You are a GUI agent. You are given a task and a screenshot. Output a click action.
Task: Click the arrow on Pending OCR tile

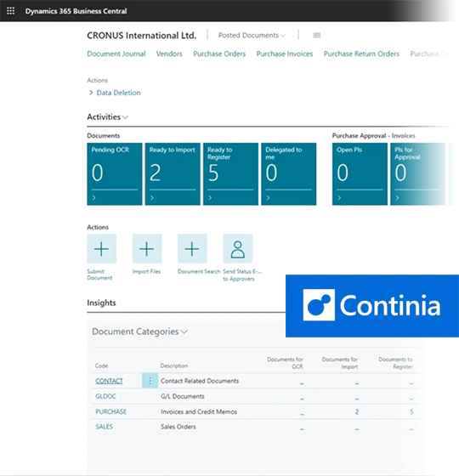(94, 198)
